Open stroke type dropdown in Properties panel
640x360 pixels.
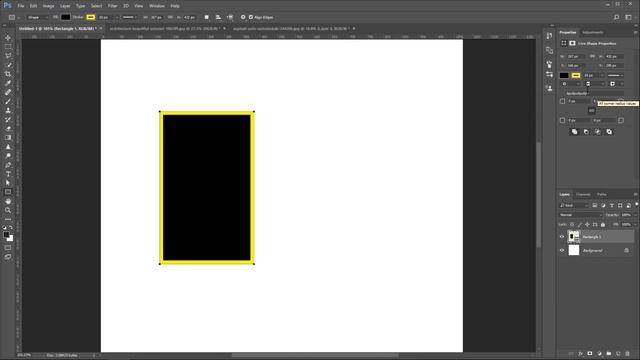coord(615,76)
